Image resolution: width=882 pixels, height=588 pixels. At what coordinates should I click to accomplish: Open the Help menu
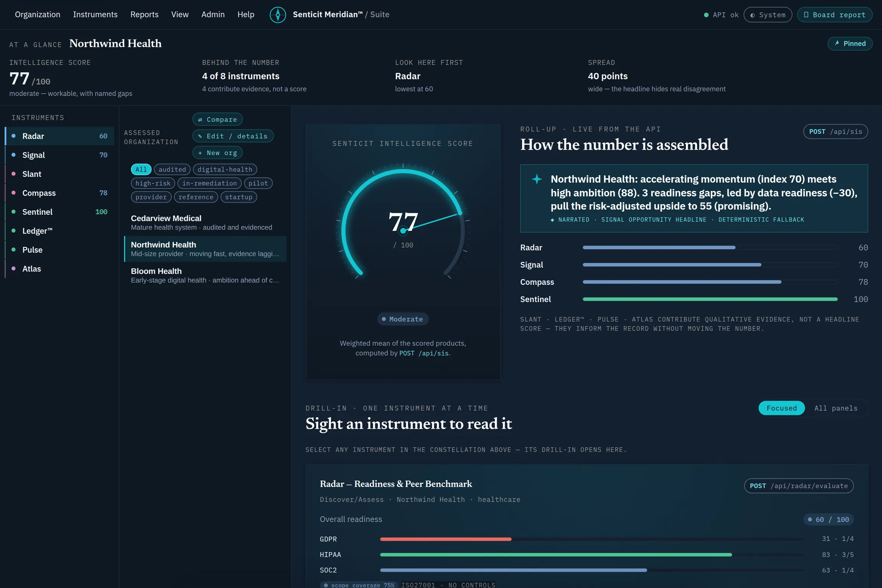[x=246, y=15]
